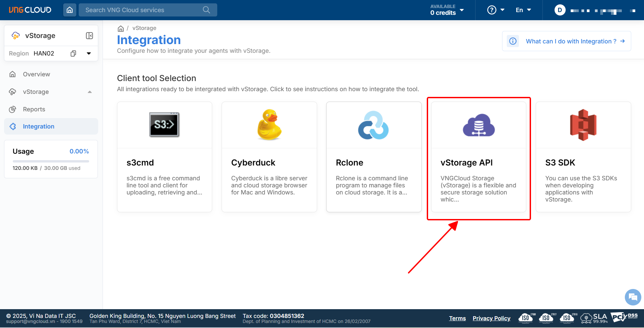Copy the HAN02 region name

[x=73, y=53]
